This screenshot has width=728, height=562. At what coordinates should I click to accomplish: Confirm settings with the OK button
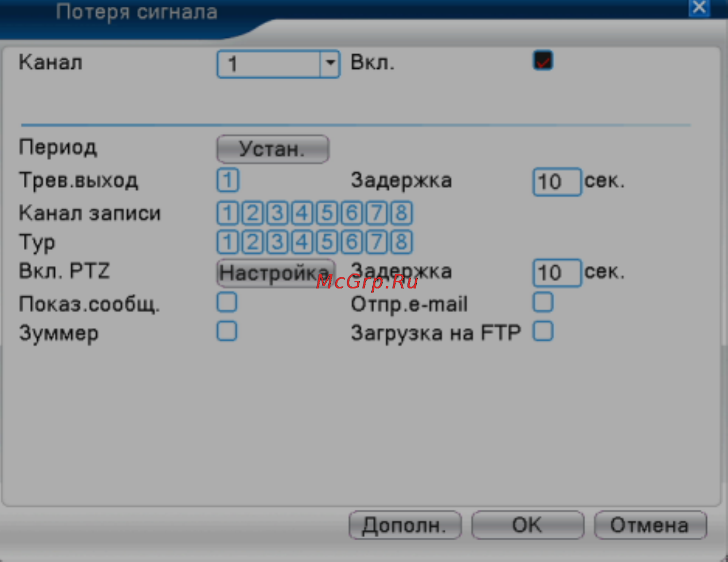(x=527, y=525)
